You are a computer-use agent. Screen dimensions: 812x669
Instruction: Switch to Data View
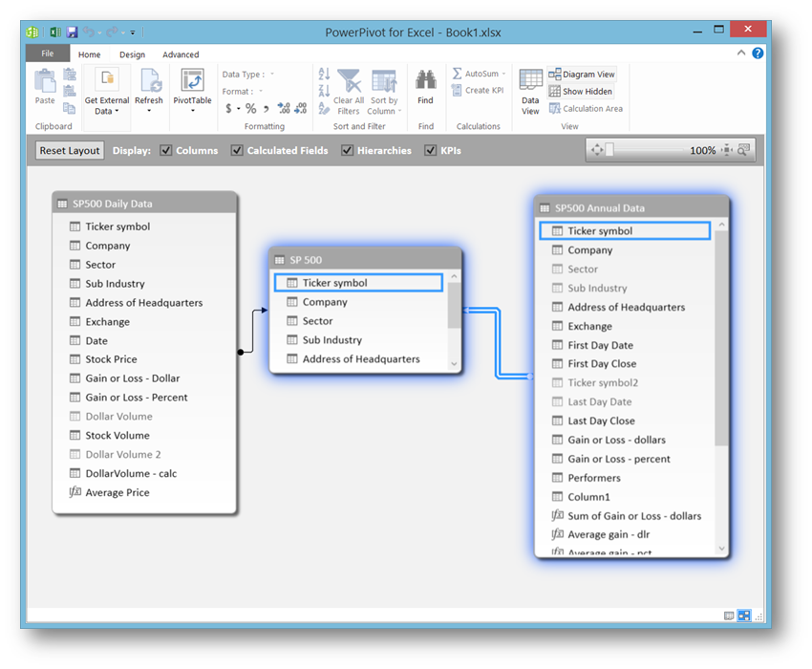coord(530,92)
